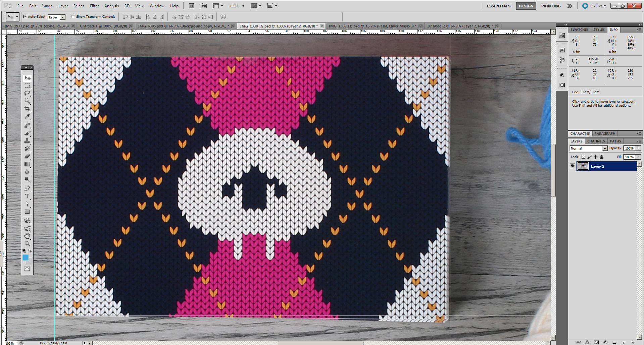
Task: Click the Auto-Align Layers icon in options bar
Action: (223, 17)
